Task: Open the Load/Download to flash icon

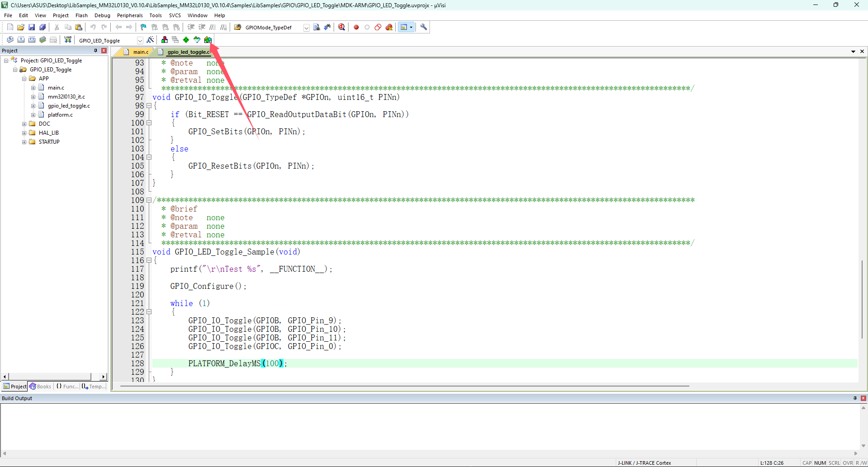Action: [68, 40]
